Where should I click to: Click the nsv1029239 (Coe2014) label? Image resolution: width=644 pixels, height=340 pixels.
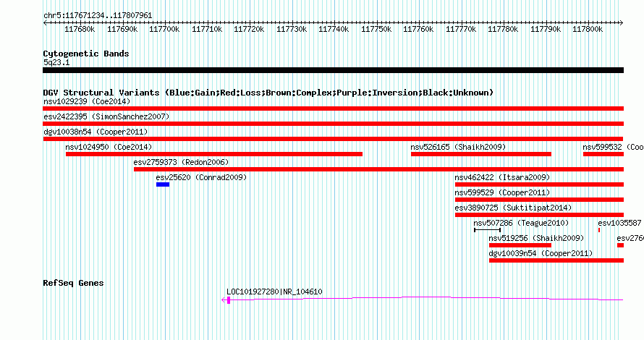point(87,101)
